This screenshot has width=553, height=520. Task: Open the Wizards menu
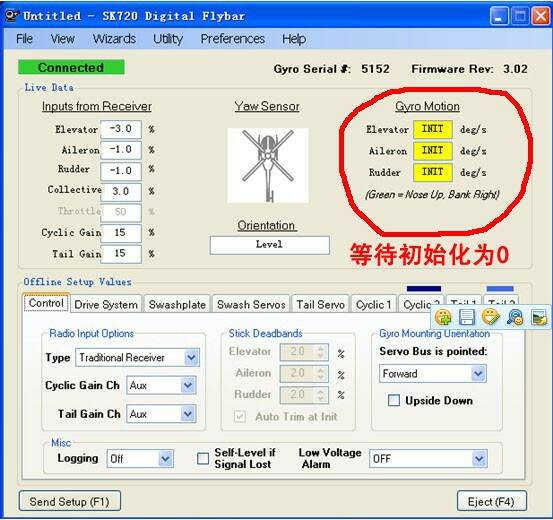coord(114,38)
